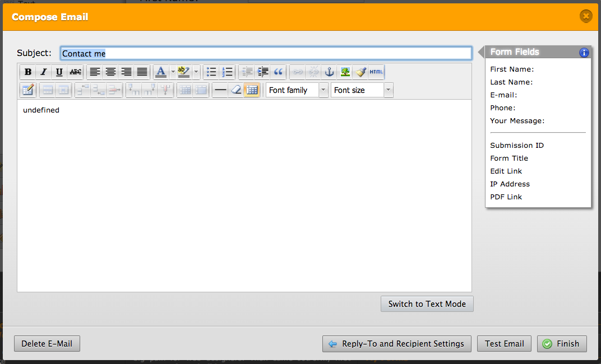Click the Subject input field
This screenshot has width=601, height=364.
coord(266,53)
